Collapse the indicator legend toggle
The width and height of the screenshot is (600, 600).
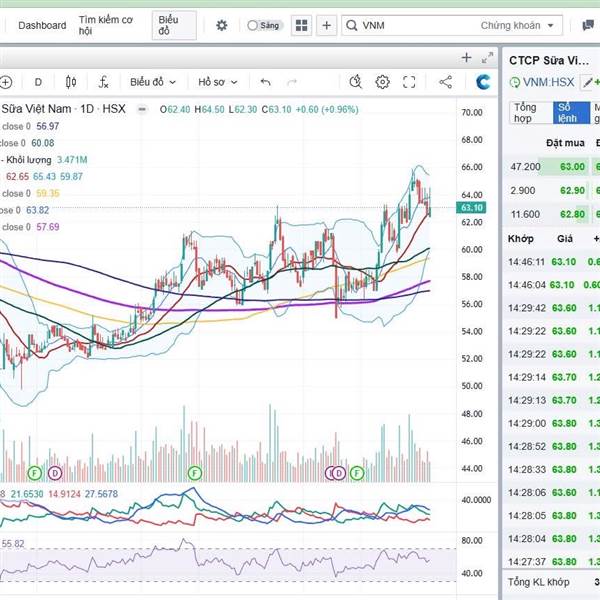tap(142, 109)
